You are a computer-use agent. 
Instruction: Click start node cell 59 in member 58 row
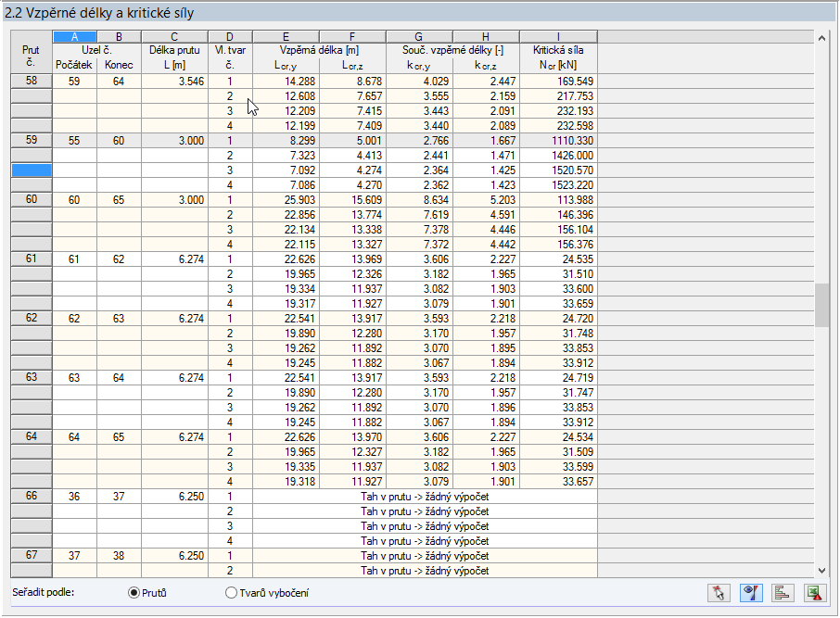pos(74,82)
